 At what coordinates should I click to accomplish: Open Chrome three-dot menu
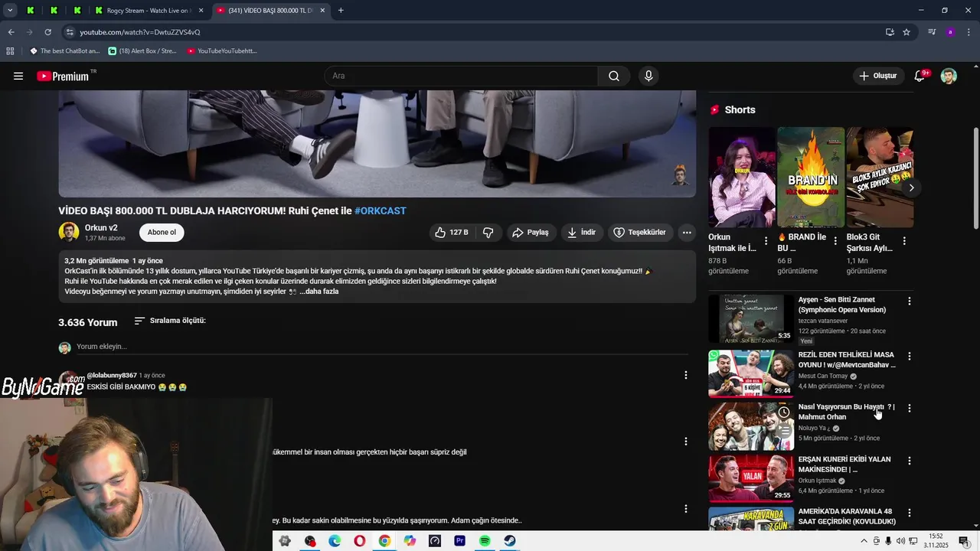pyautogui.click(x=969, y=32)
